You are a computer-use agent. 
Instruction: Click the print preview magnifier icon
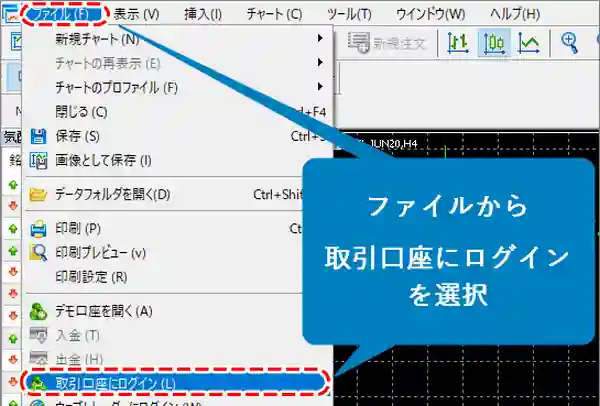pyautogui.click(x=38, y=253)
